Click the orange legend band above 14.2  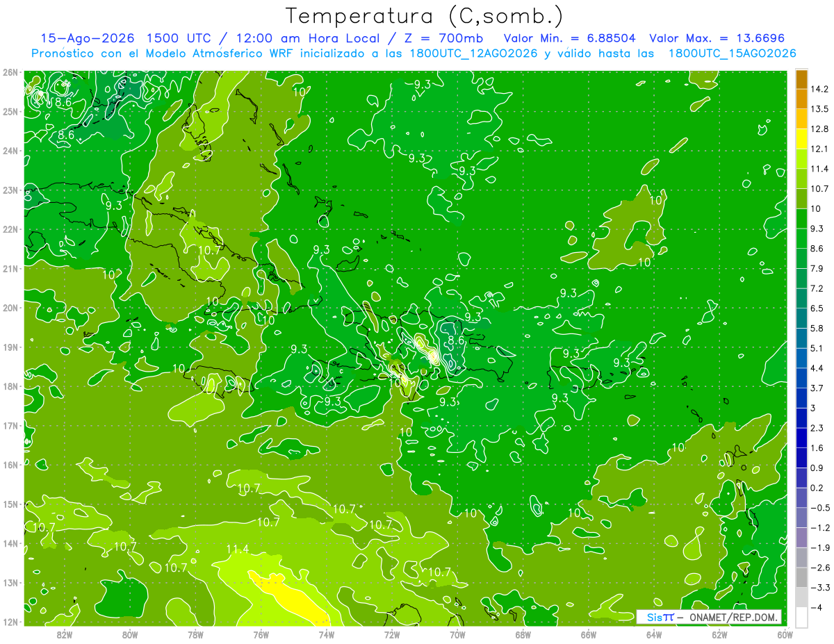coord(801,79)
